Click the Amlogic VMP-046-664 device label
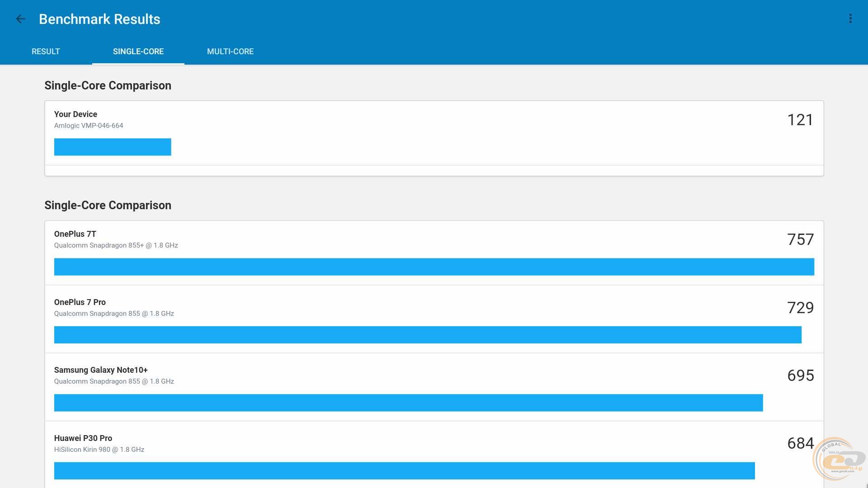The width and height of the screenshot is (868, 488). tap(89, 126)
